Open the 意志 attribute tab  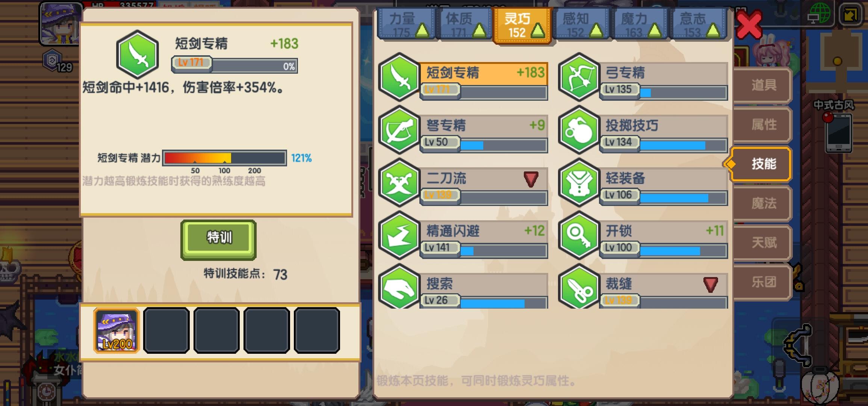(x=698, y=24)
